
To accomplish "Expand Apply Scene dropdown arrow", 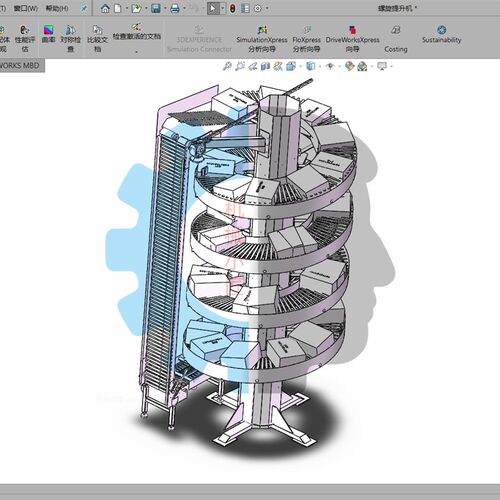I will point(372,67).
